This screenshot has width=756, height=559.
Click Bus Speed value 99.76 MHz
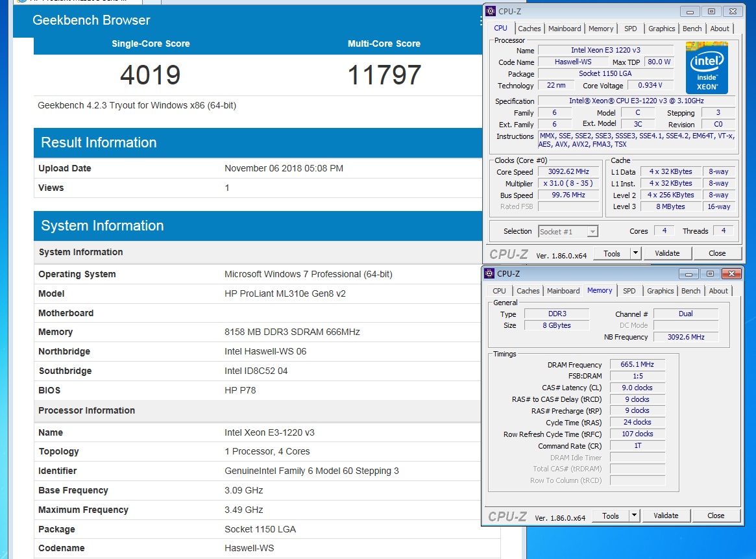pos(568,195)
